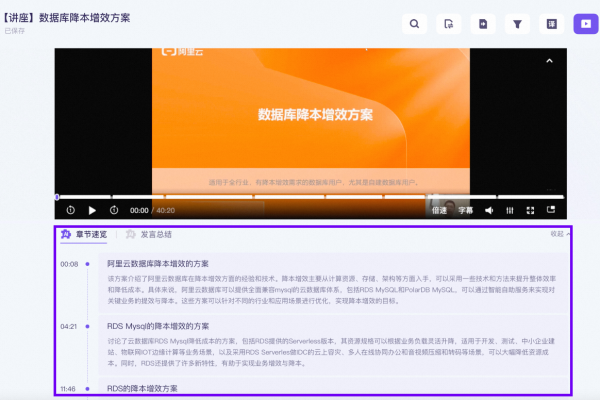Open the 倍速 playback speed menu
This screenshot has width=600, height=400.
[x=439, y=210]
